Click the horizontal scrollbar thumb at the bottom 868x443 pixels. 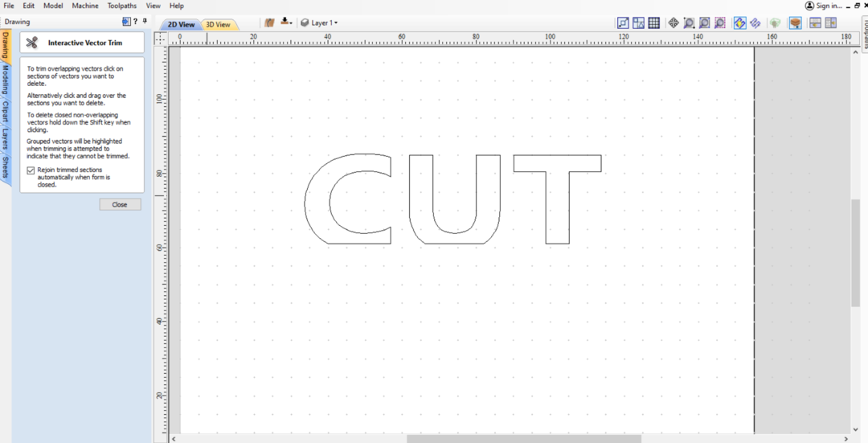click(x=523, y=439)
